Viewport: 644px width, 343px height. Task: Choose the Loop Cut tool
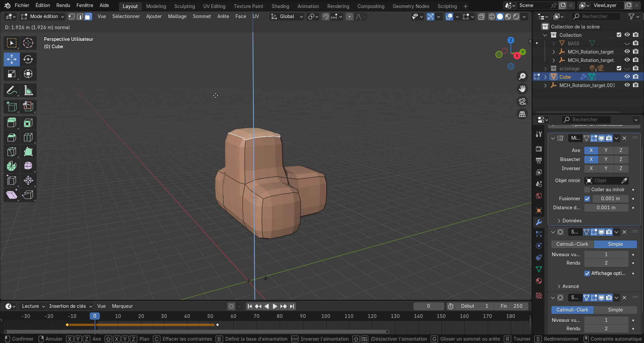28,137
